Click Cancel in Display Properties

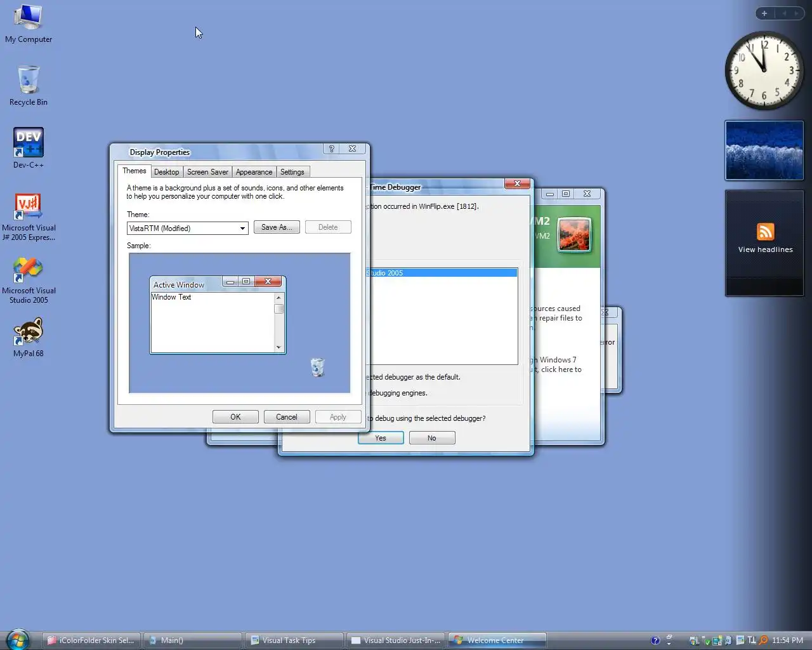(x=286, y=417)
